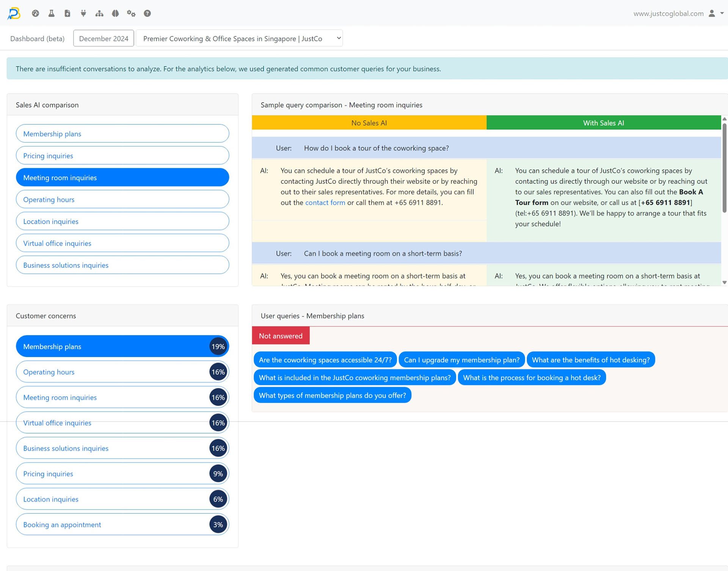The width and height of the screenshot is (728, 571).
Task: Open the plug integrations icon
Action: [83, 13]
